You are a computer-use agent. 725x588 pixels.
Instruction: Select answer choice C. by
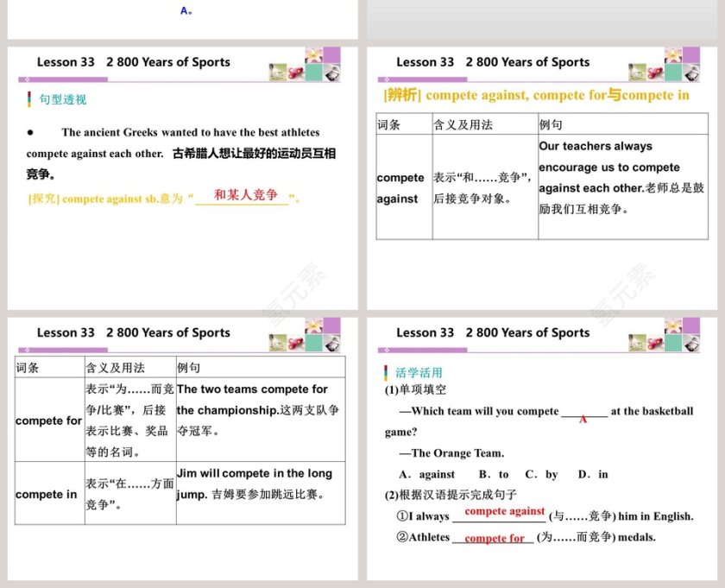coord(541,474)
